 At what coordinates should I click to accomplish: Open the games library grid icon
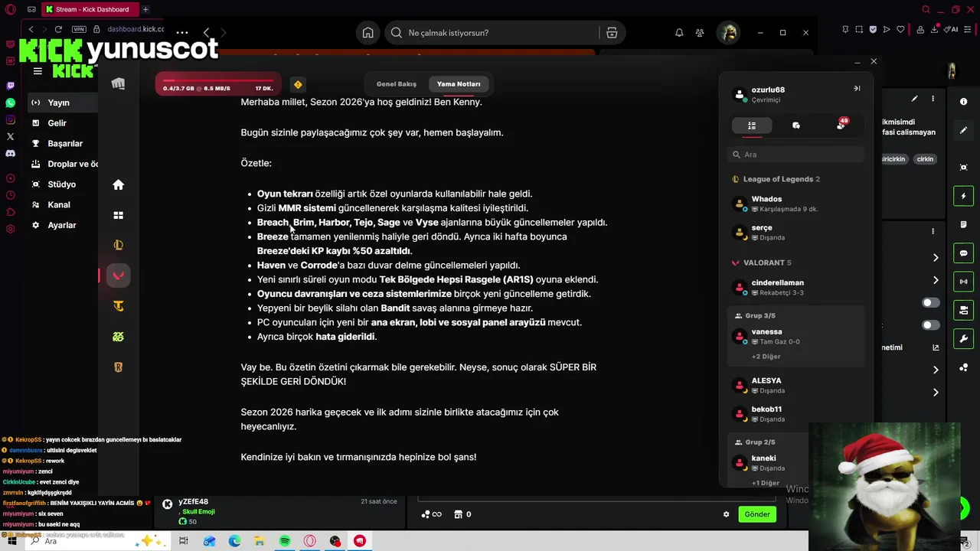pos(118,215)
